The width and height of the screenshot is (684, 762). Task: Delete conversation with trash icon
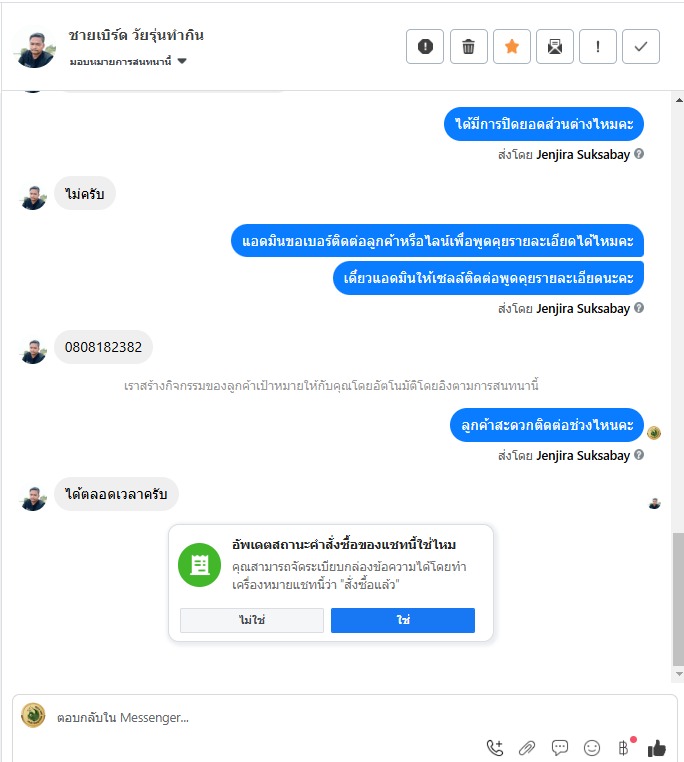coord(469,47)
